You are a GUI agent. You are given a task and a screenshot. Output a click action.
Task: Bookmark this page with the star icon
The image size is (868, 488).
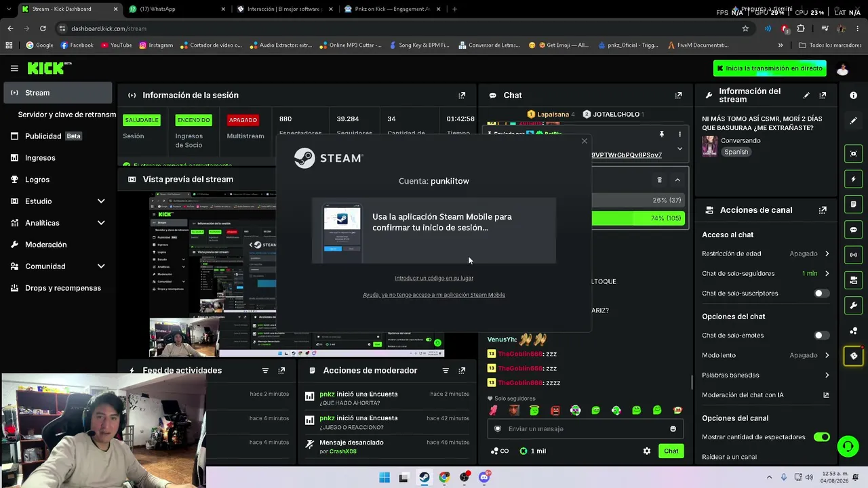[x=745, y=28]
